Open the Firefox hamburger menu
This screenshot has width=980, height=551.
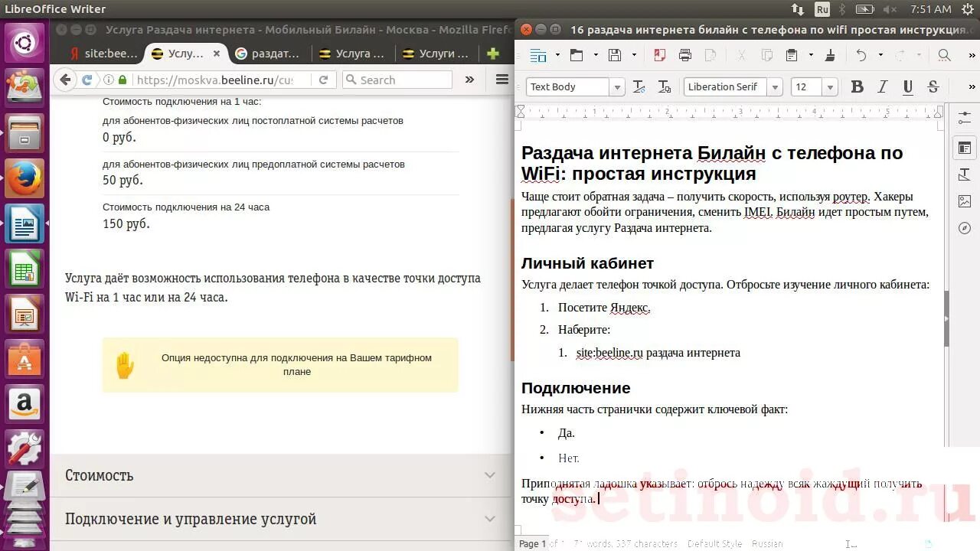[x=502, y=80]
